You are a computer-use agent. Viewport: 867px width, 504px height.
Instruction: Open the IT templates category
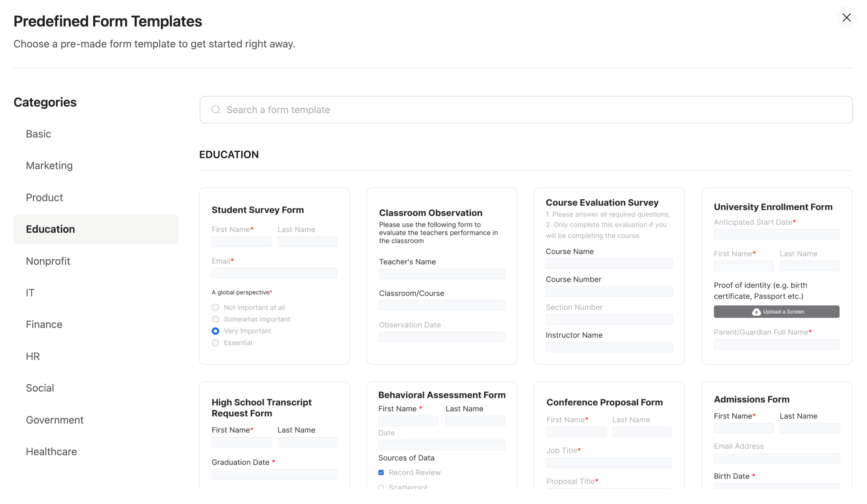tap(30, 293)
